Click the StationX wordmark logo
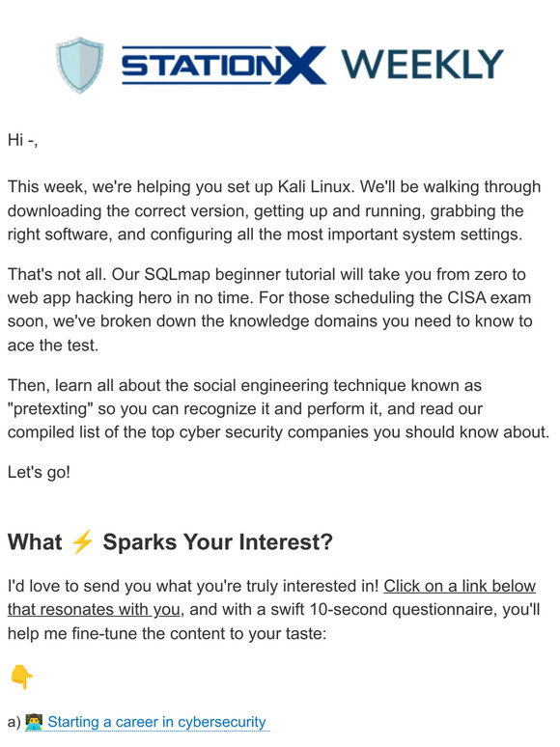This screenshot has height=747, width=560. (224, 65)
